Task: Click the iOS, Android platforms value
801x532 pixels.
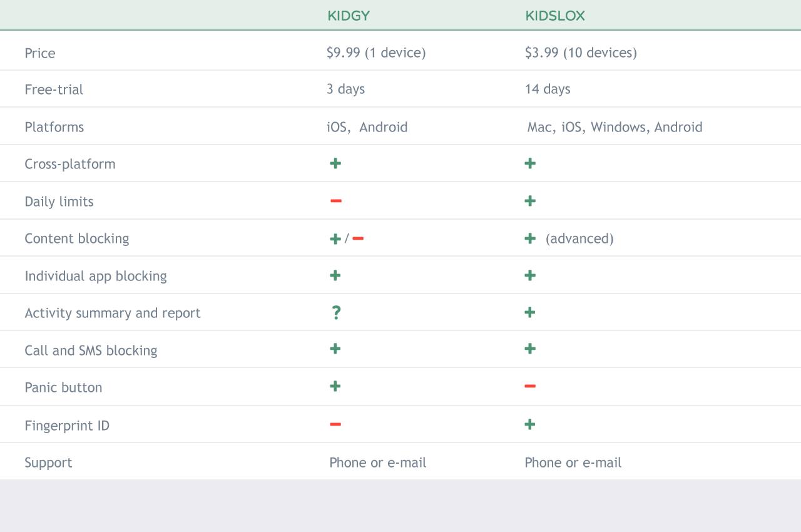Action: pyautogui.click(x=367, y=127)
